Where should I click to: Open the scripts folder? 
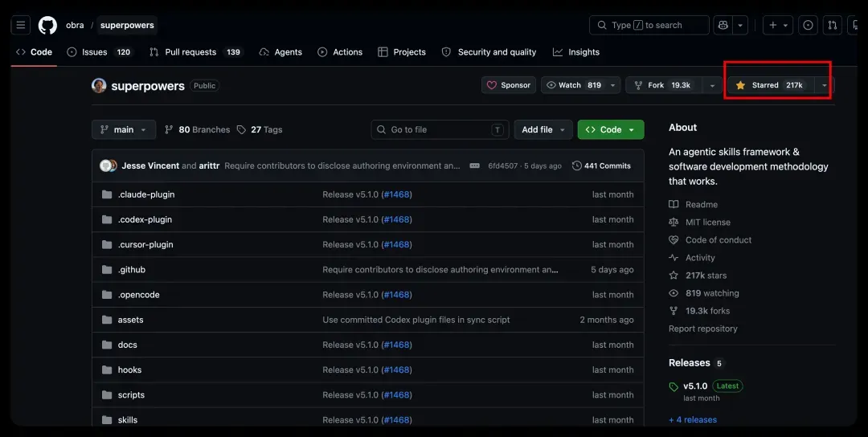click(131, 395)
